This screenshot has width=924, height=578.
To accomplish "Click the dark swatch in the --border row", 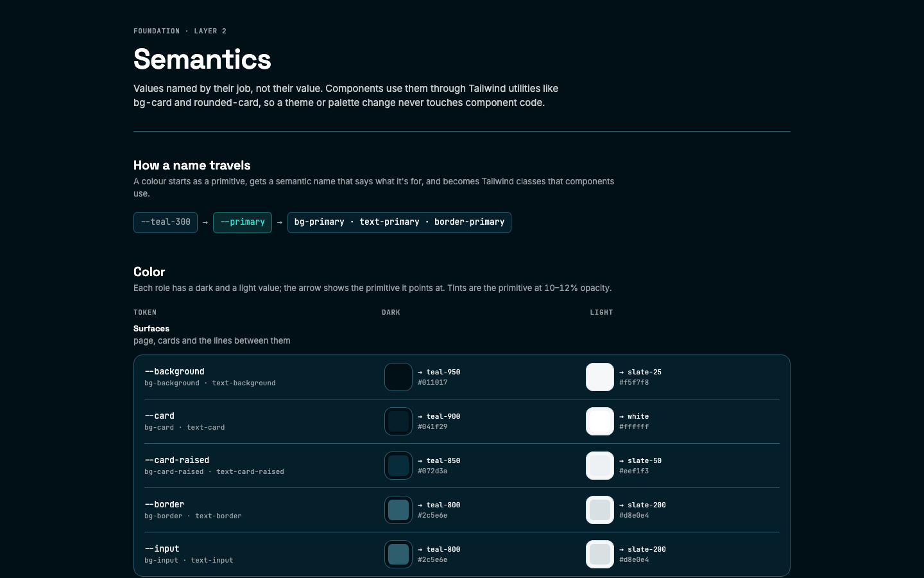I will (x=398, y=510).
